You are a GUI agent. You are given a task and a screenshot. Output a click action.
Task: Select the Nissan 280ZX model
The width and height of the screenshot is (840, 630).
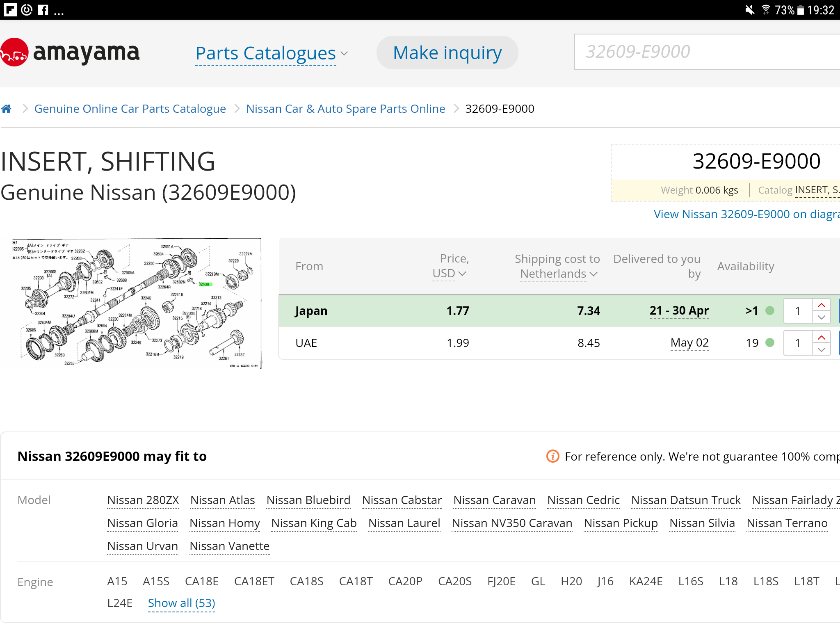click(x=143, y=500)
